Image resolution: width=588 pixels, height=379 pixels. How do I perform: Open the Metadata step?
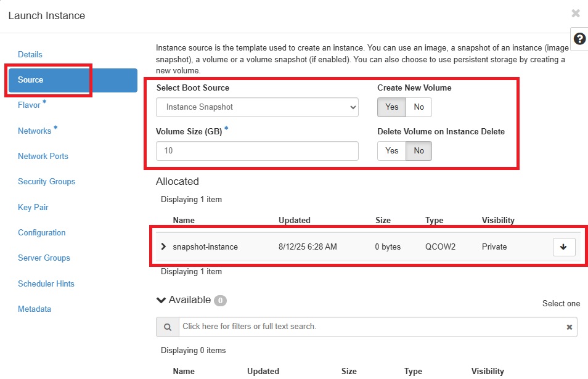[35, 309]
